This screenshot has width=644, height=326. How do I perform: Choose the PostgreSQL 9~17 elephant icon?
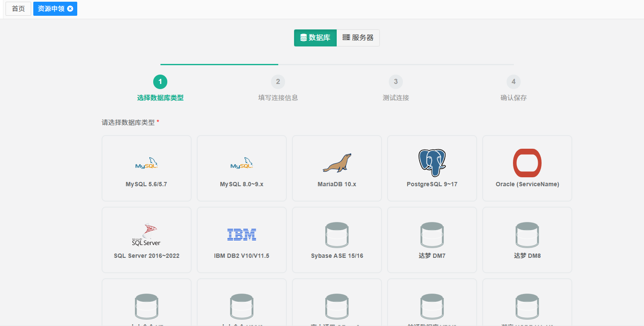[x=432, y=163]
